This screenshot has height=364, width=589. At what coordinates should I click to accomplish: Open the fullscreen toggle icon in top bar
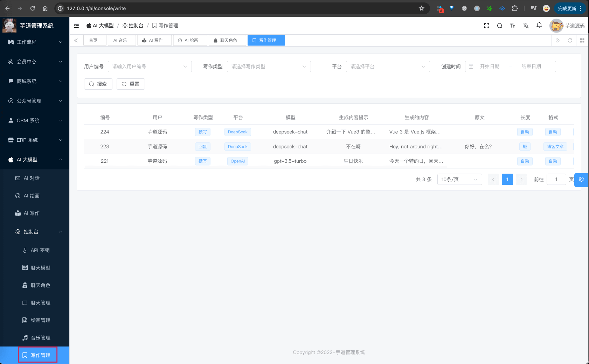tap(487, 26)
